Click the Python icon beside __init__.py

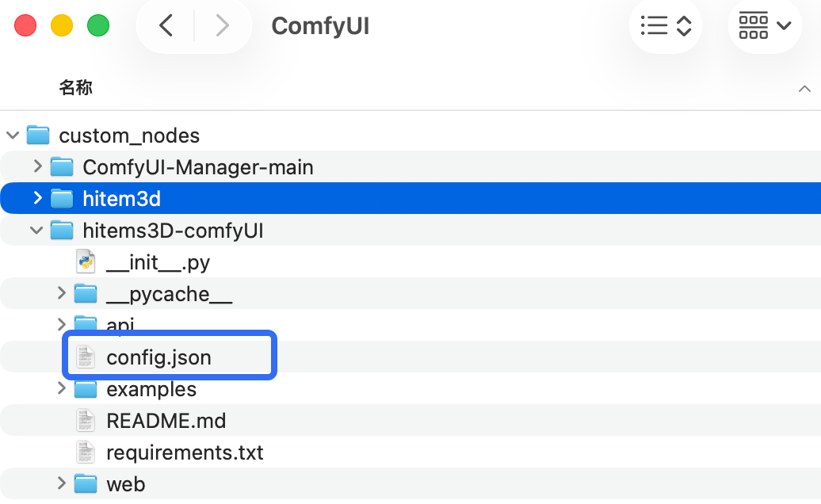(86, 261)
